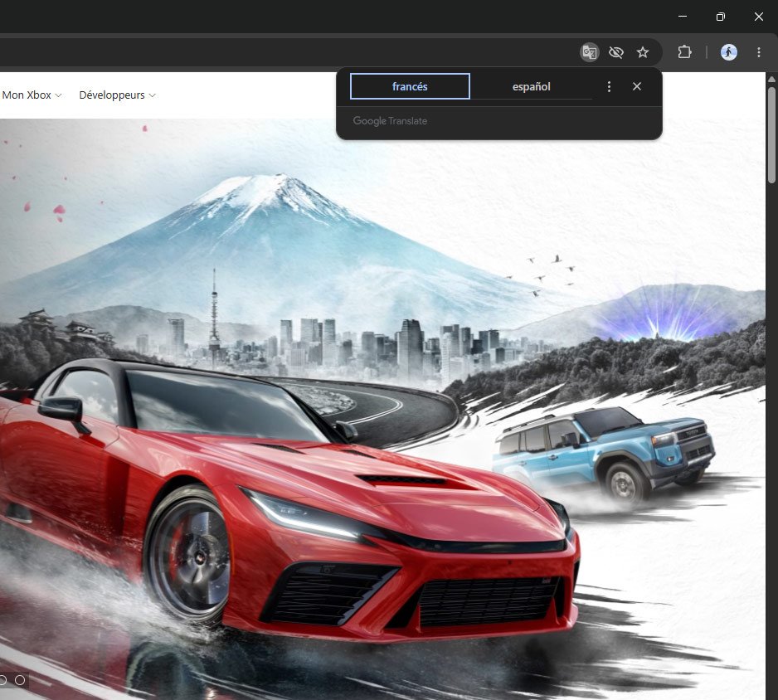Select the last carousel slide indicator dot
Image resolution: width=778 pixels, height=700 pixels.
(20, 679)
